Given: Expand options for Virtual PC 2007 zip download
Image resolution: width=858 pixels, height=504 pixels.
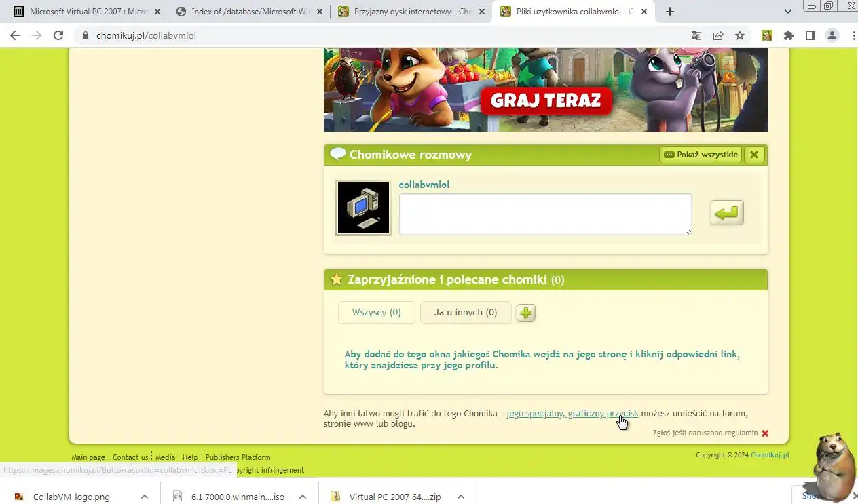Looking at the screenshot, I should click(461, 497).
